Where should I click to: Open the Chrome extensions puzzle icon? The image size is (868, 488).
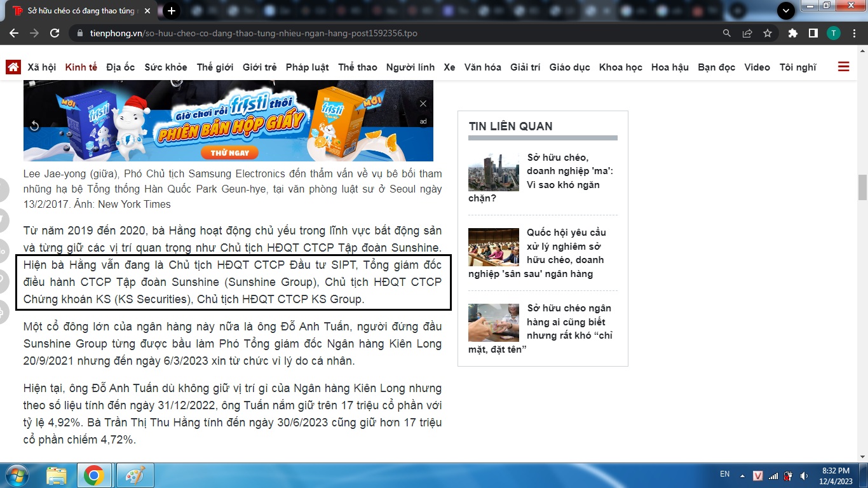792,33
